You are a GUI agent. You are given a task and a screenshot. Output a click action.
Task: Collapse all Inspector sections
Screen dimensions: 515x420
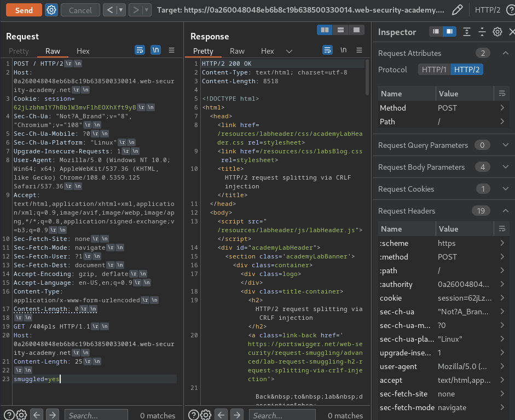tap(482, 32)
